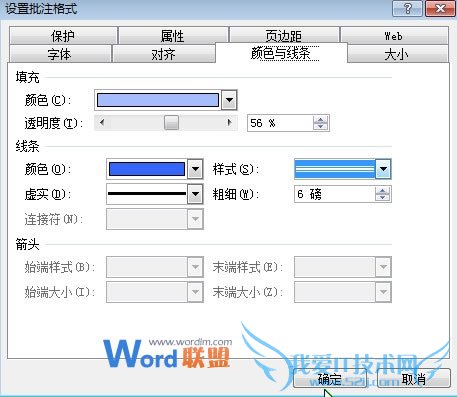Select the 颜色与线条 tab
The height and width of the screenshot is (397, 457).
point(281,53)
